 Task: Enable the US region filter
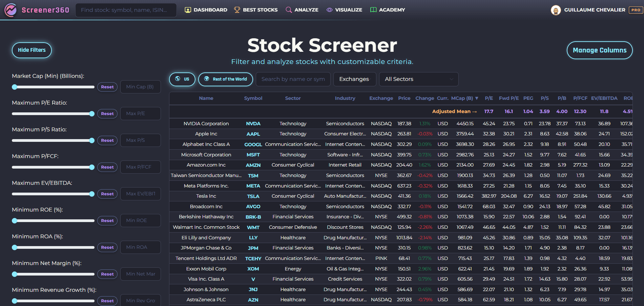(182, 79)
